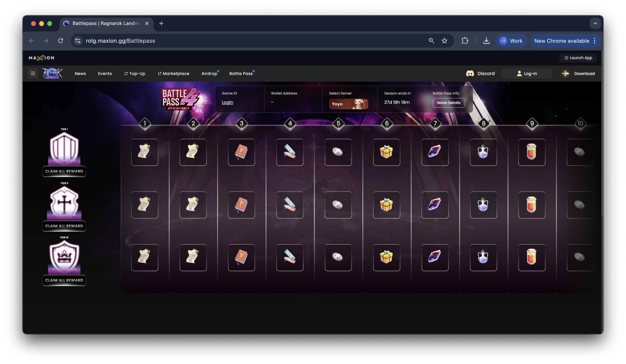Open the Marketplace link
Image resolution: width=626 pixels, height=364 pixels.
coord(173,74)
